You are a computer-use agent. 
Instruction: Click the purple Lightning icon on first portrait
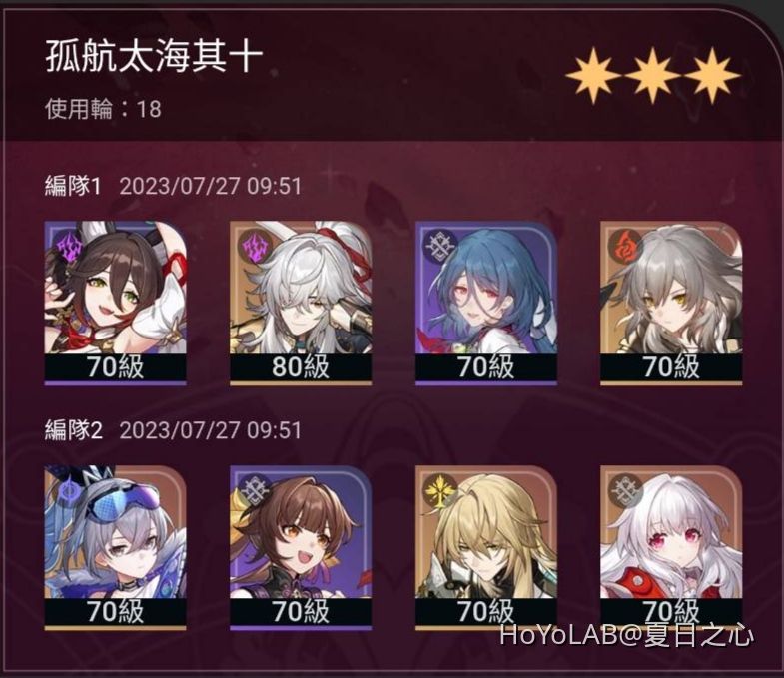point(68,245)
